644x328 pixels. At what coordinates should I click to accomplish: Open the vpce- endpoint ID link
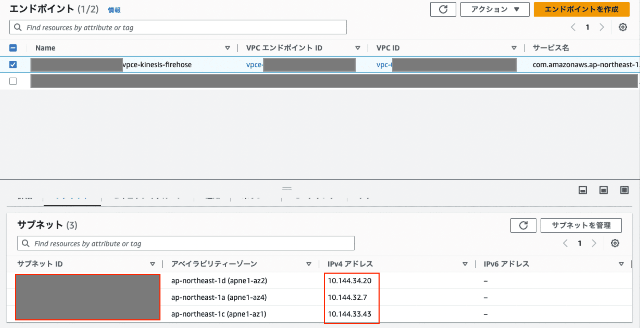tap(255, 65)
